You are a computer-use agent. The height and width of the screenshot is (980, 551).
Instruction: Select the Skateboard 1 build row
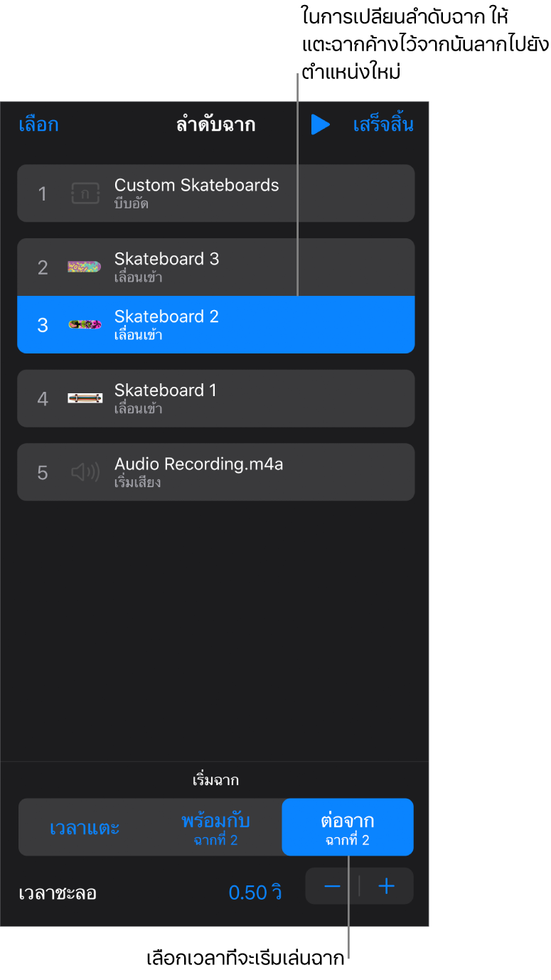point(215,398)
